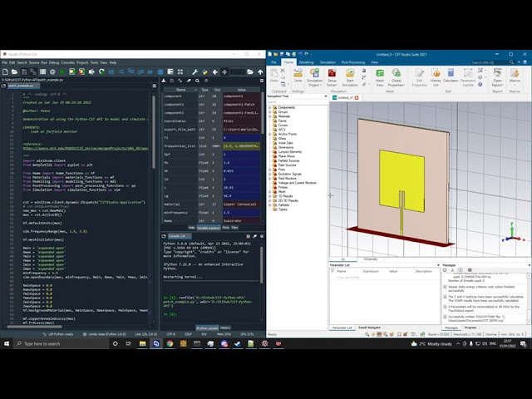Expand the Materials node in the Navigation Tree
Image resolution: width=532 pixels, height=399 pixels.
pyautogui.click(x=270, y=116)
